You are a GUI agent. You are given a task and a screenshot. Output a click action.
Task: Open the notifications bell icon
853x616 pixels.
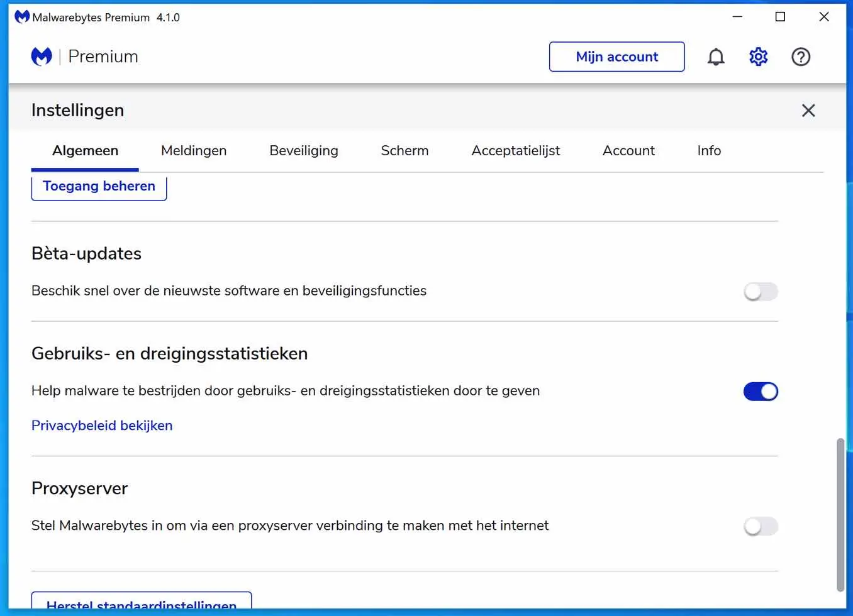[716, 57]
